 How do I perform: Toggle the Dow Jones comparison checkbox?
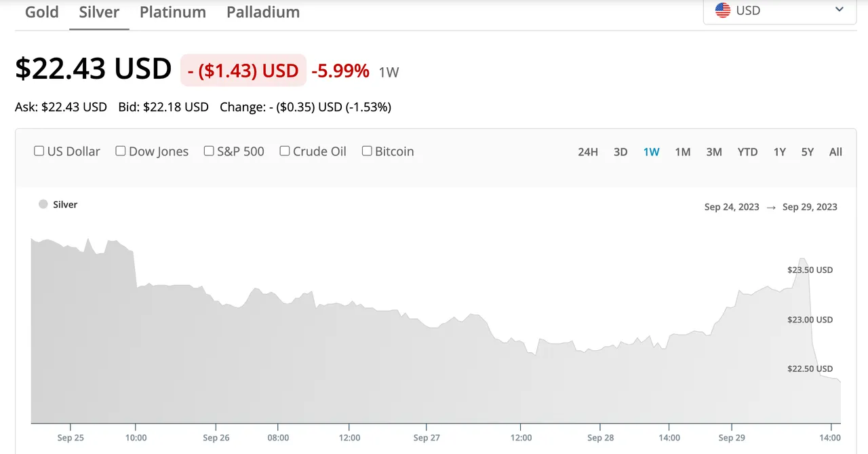pyautogui.click(x=121, y=151)
